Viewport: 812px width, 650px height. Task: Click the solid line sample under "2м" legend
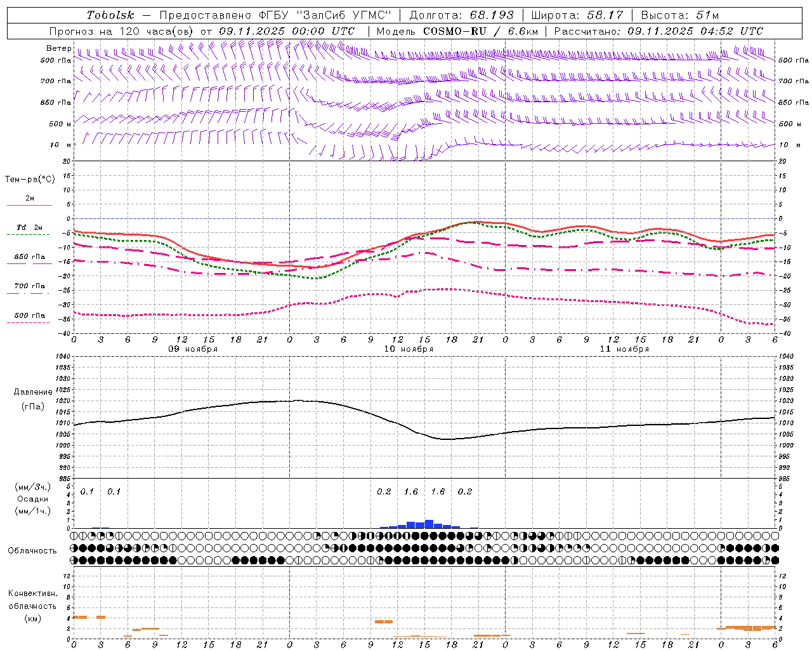point(29,206)
